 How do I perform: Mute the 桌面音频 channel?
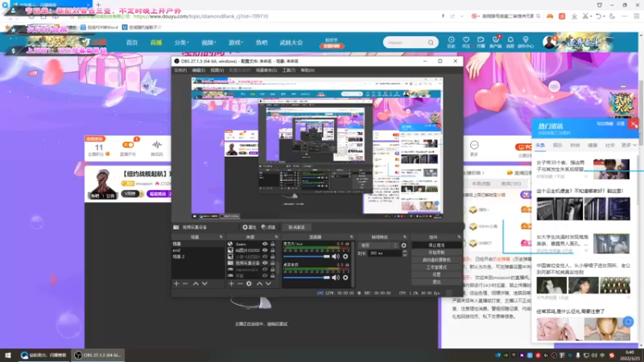[336, 278]
